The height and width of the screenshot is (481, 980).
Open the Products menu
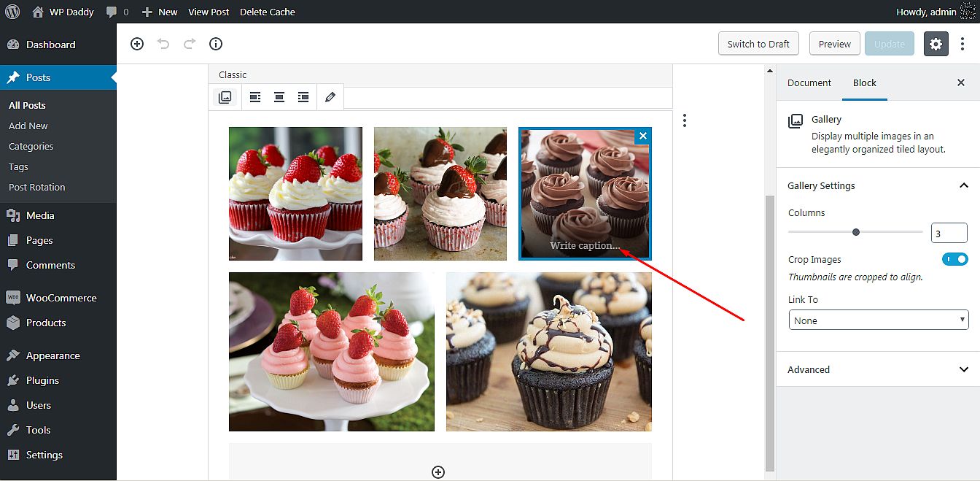click(58, 323)
